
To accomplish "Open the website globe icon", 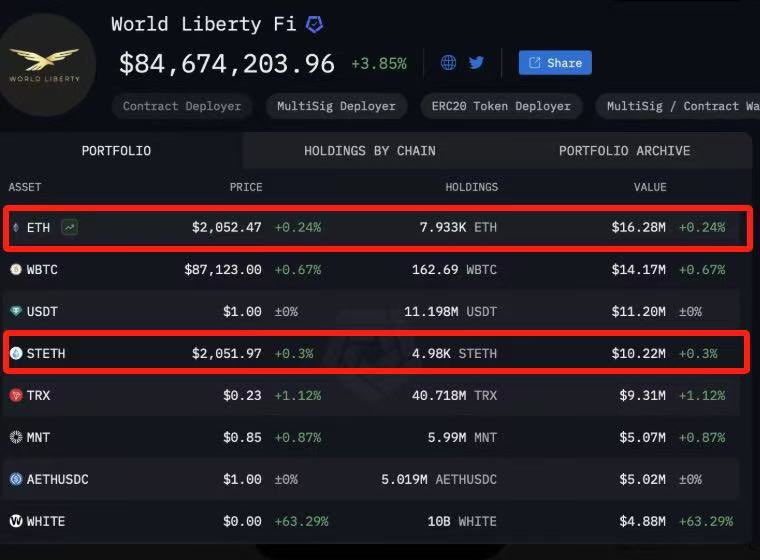I will 448,63.
